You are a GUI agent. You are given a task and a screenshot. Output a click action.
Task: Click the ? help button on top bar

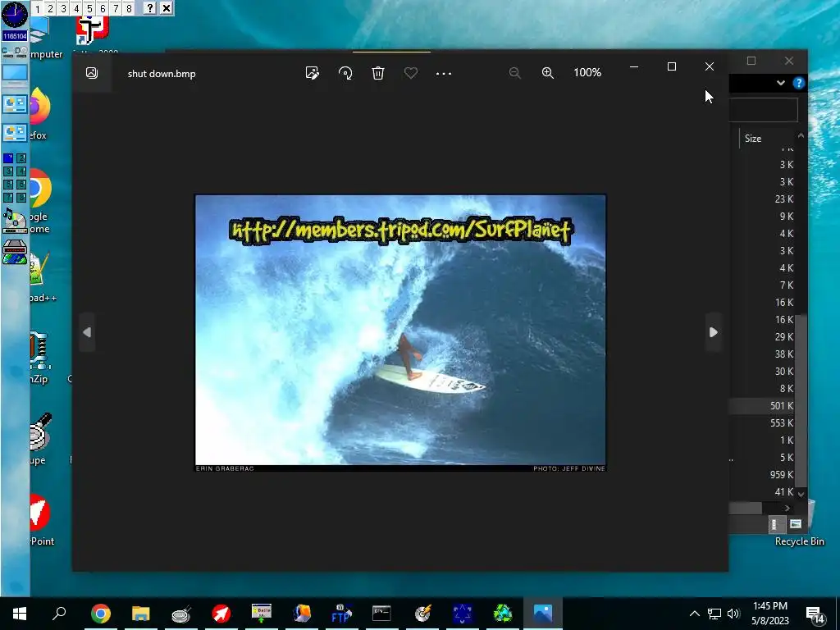click(x=150, y=8)
